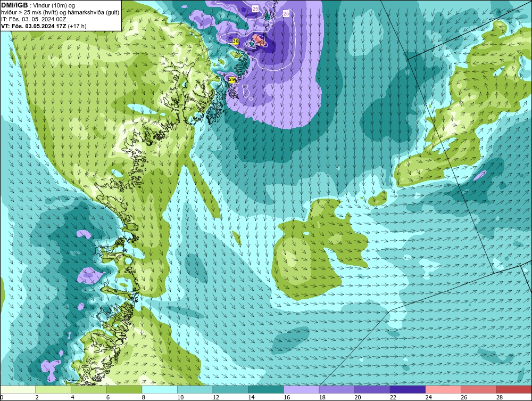532x401 pixels.
Task: Click the legend scale number 14
Action: [x=252, y=398]
